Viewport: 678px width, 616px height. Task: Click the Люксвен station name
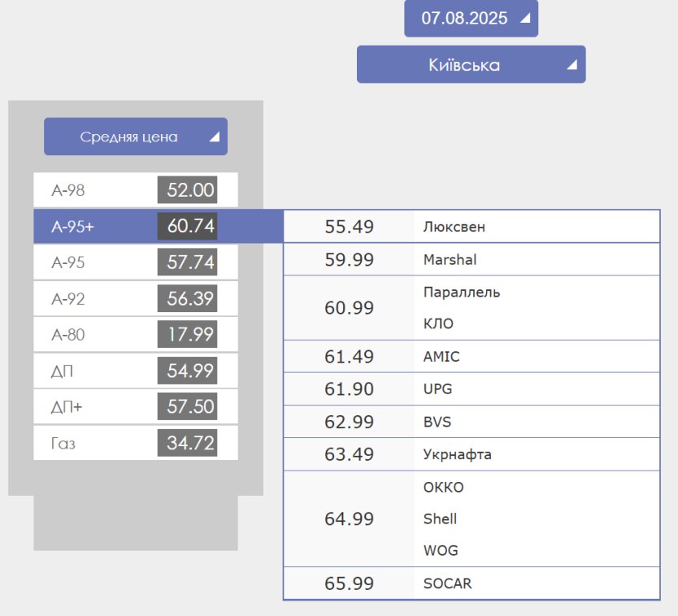point(454,227)
